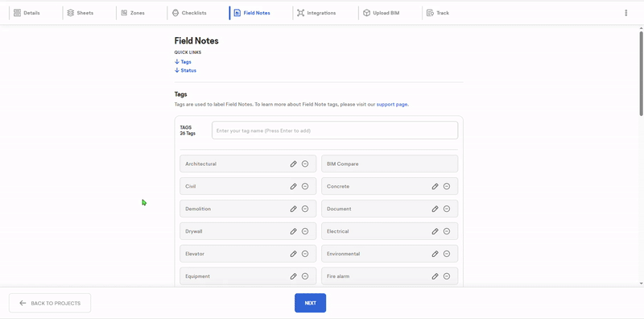The height and width of the screenshot is (319, 644).
Task: Click the Fire alarm tag label
Action: 338,276
